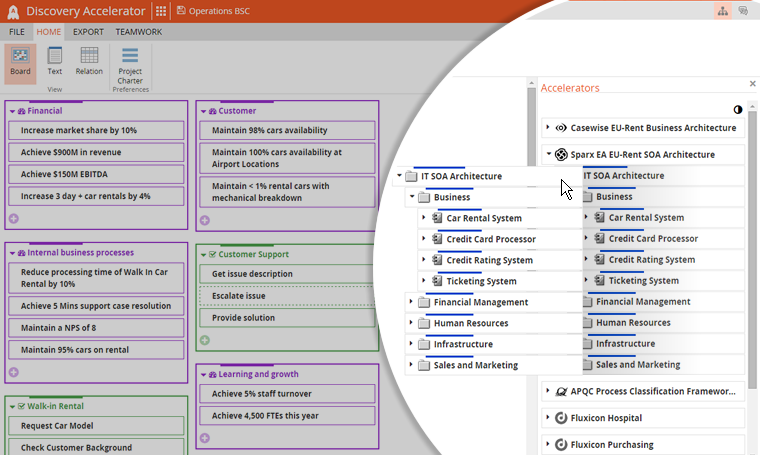Click the dragged Ticketing System component icon

[x=437, y=281]
